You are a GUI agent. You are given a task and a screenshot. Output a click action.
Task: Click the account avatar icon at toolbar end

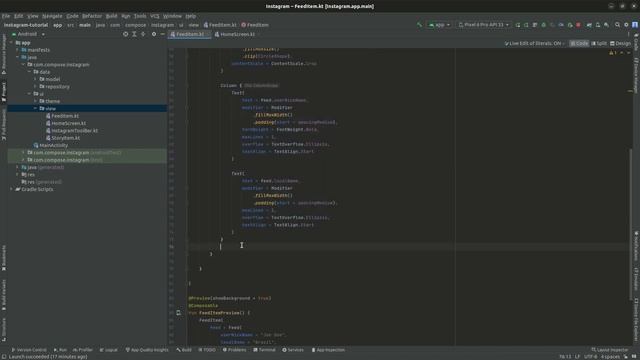click(x=635, y=25)
